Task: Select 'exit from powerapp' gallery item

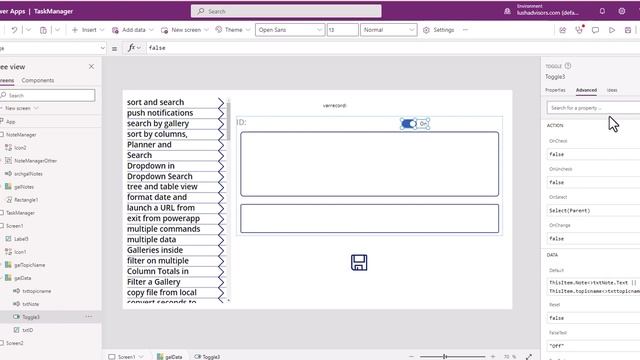Action: pos(163,218)
